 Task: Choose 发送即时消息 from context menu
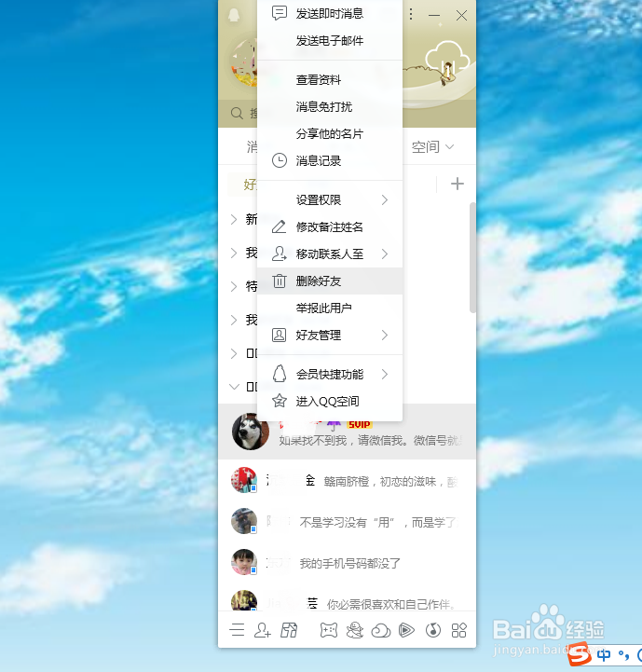click(330, 14)
